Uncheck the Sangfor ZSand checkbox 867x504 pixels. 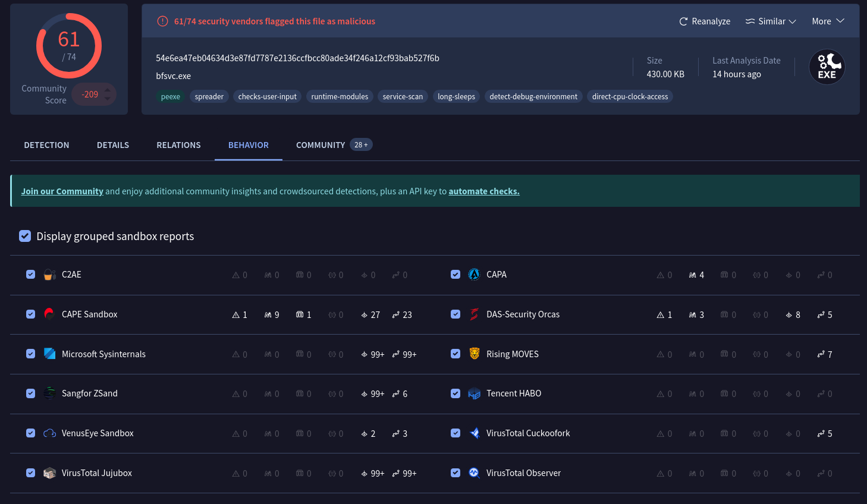[x=30, y=393]
